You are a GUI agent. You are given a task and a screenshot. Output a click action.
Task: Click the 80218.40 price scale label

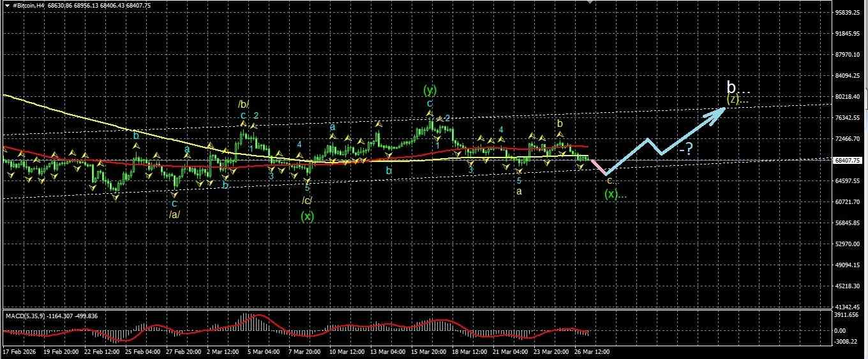point(848,97)
